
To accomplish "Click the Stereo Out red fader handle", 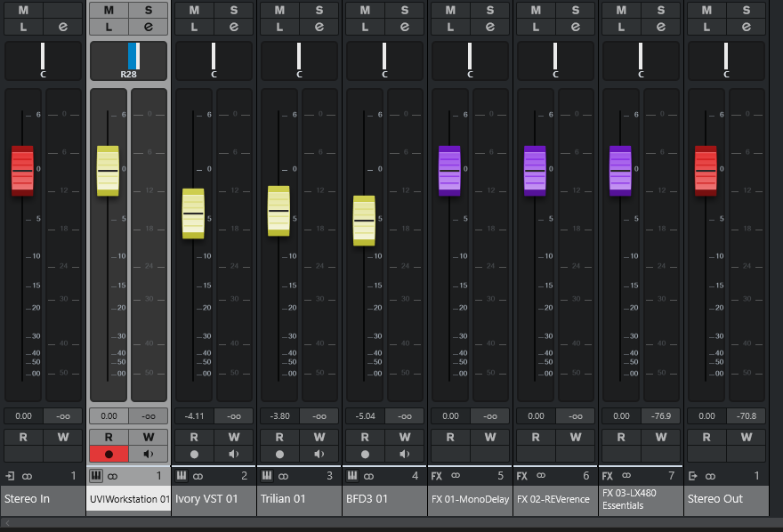I will 706,171.
